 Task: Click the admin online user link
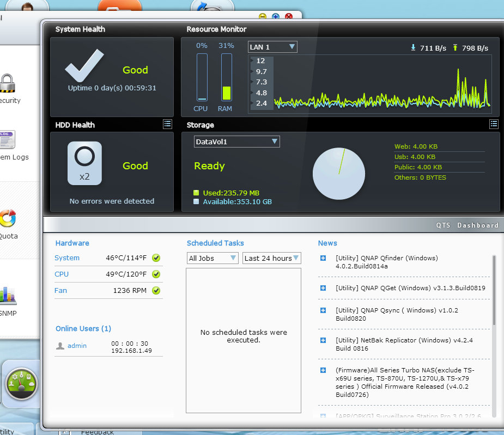[x=77, y=346]
